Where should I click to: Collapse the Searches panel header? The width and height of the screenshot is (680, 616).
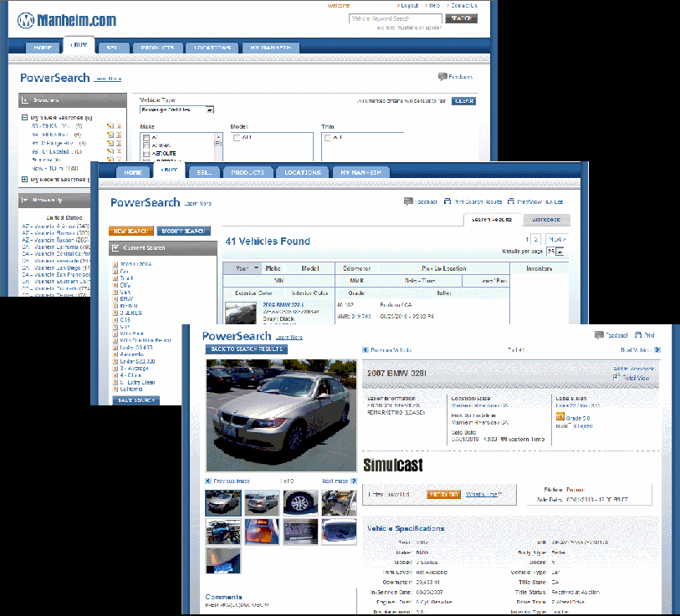coord(25,100)
